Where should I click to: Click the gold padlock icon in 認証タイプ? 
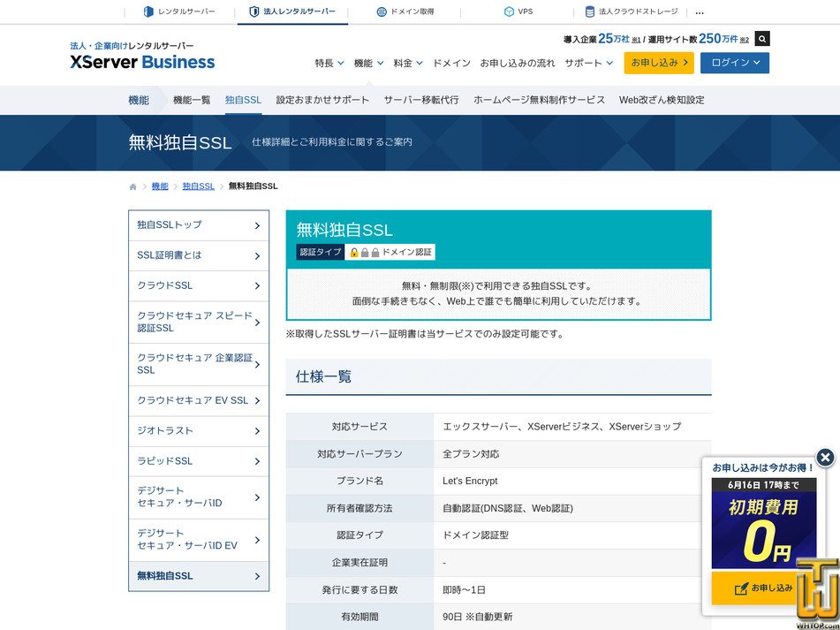[354, 253]
